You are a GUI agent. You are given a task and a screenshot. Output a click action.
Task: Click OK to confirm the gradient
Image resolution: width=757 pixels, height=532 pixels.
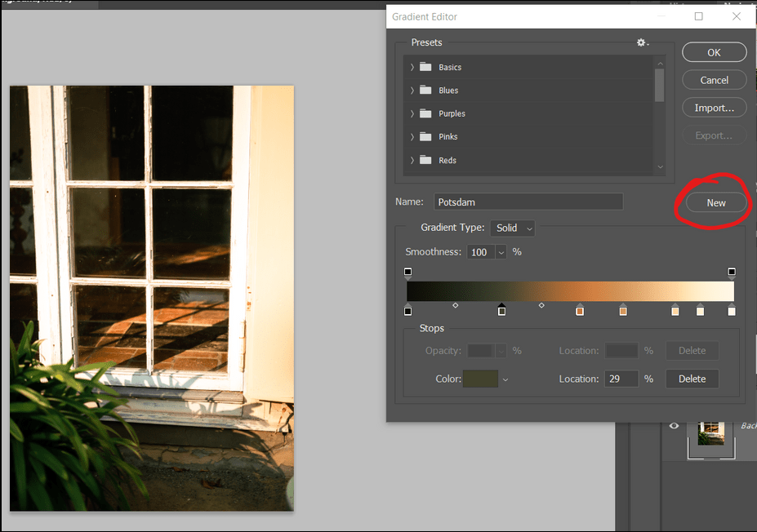pos(714,52)
